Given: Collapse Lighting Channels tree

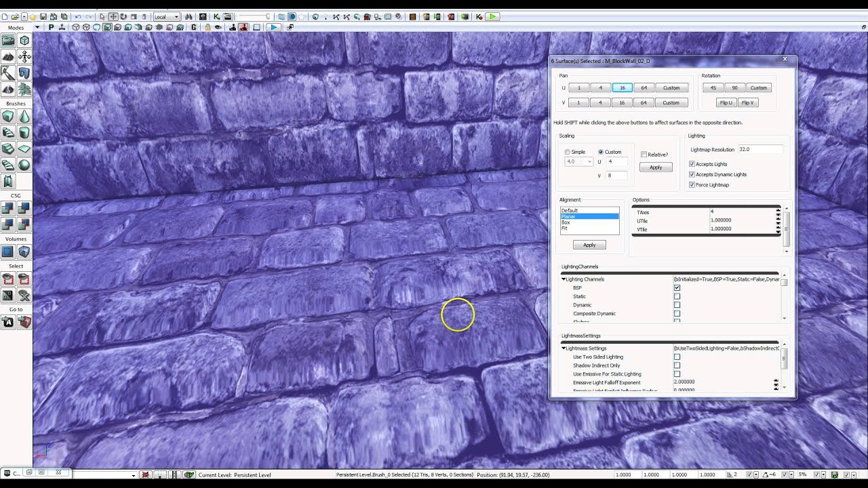Looking at the screenshot, I should coord(564,279).
